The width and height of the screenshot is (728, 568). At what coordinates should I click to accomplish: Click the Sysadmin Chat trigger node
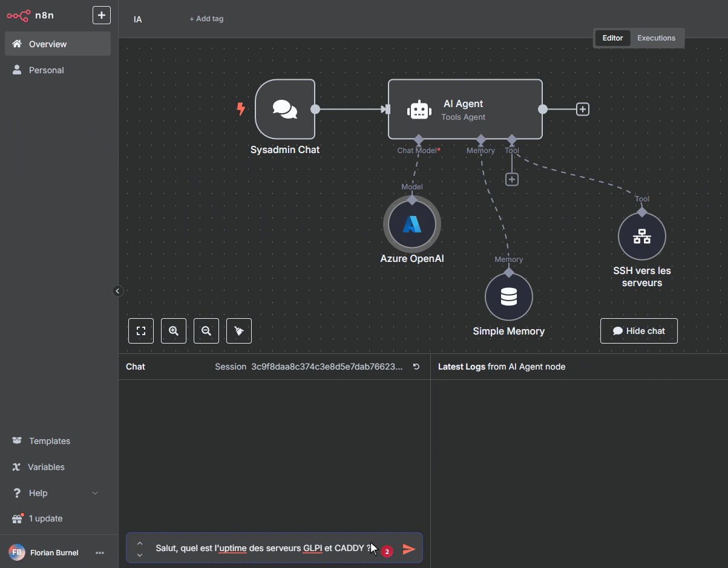285,109
